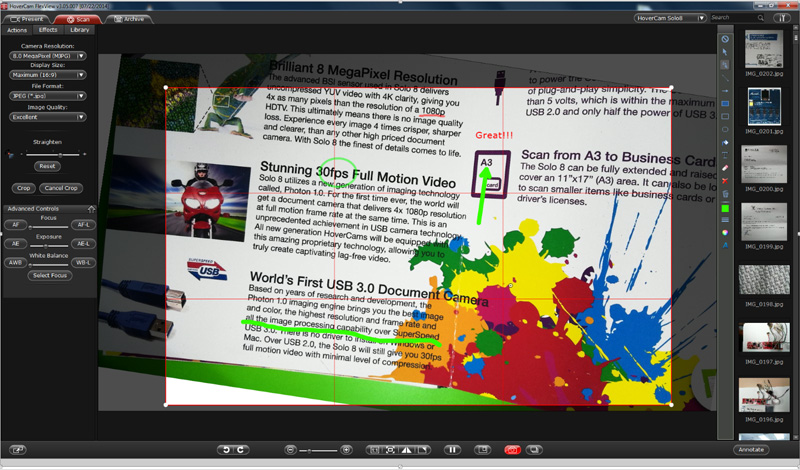Select the filled blue rectangle tool
The width and height of the screenshot is (800, 470).
(x=725, y=104)
